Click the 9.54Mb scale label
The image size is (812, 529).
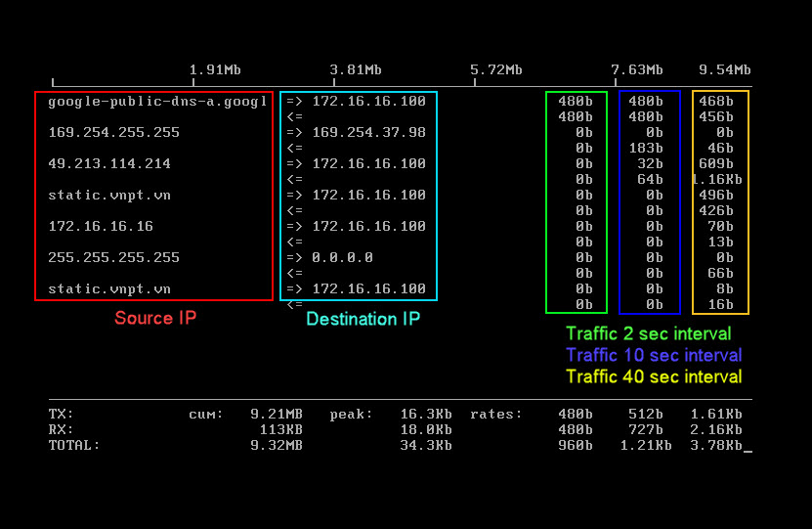725,70
